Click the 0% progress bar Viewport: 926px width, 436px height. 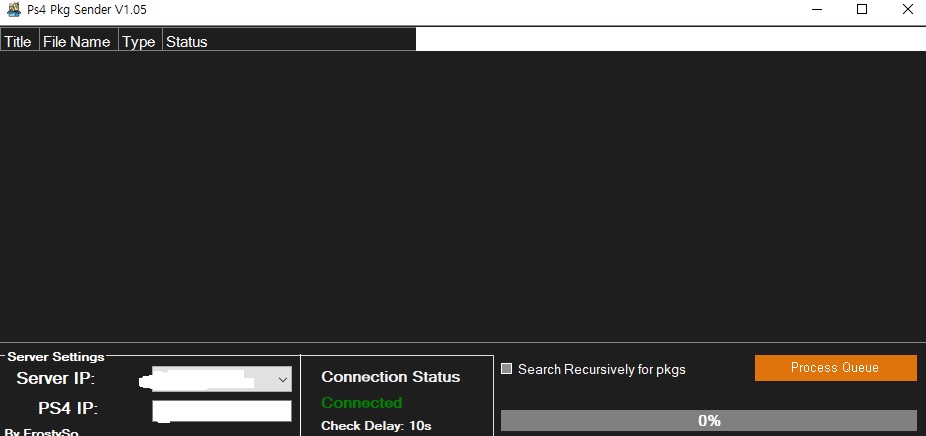click(x=709, y=420)
